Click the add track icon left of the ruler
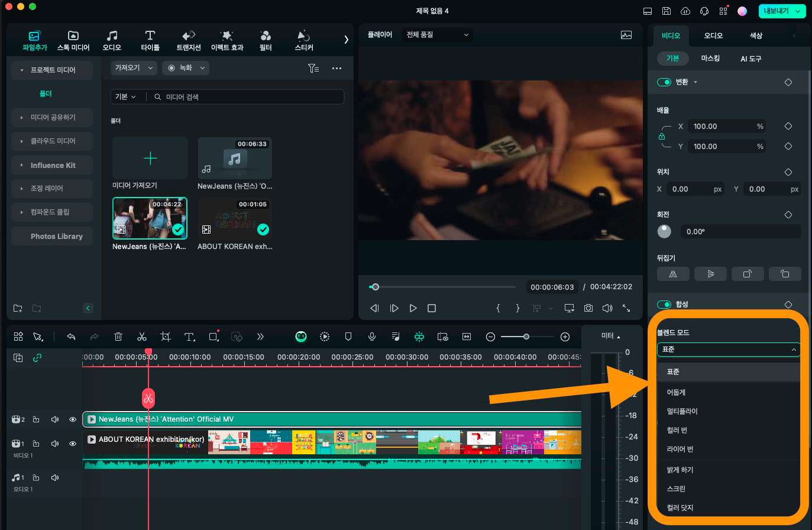Image resolution: width=812 pixels, height=530 pixels. click(x=18, y=358)
